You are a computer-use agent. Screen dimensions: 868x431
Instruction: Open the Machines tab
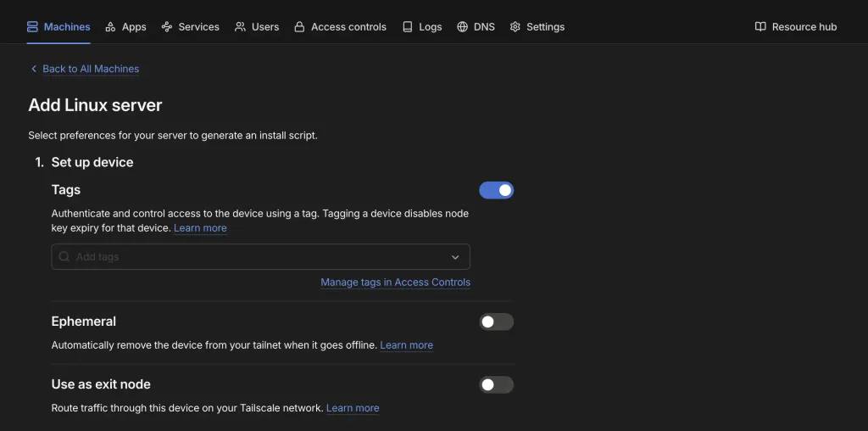pos(58,26)
